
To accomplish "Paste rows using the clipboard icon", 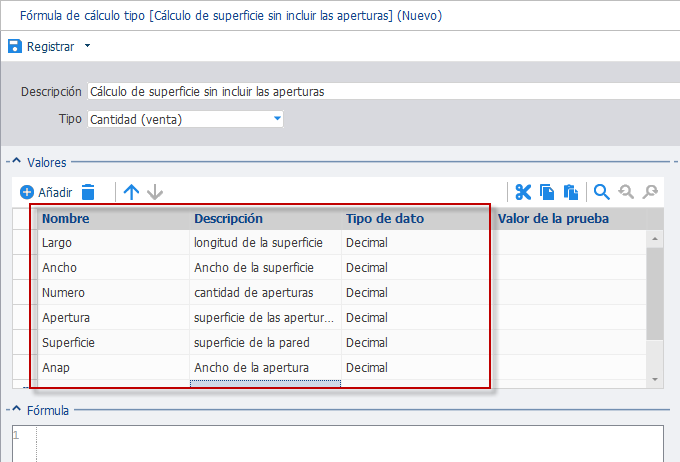I will [571, 192].
